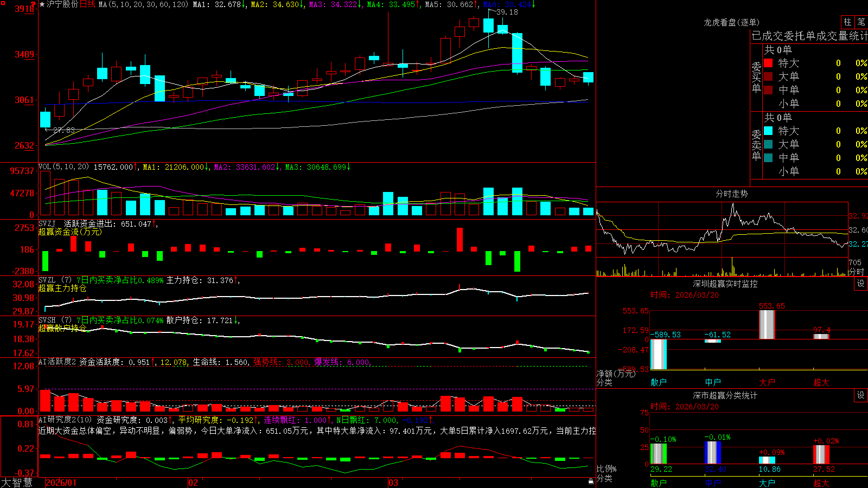The height and width of the screenshot is (488, 868).
Task: Click the small square icon in the top-left corner
Action: [3, 3]
